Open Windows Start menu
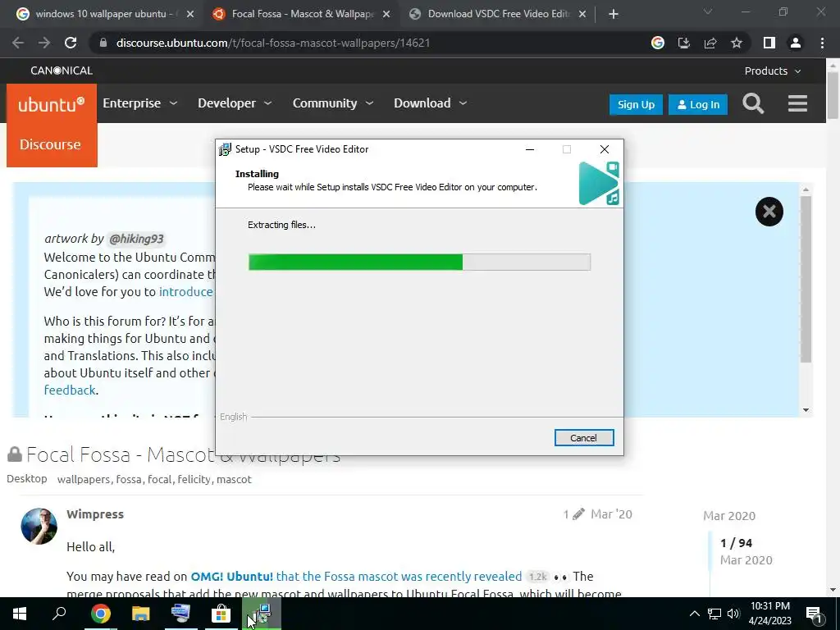Screen dimensions: 840x630 click(20, 614)
